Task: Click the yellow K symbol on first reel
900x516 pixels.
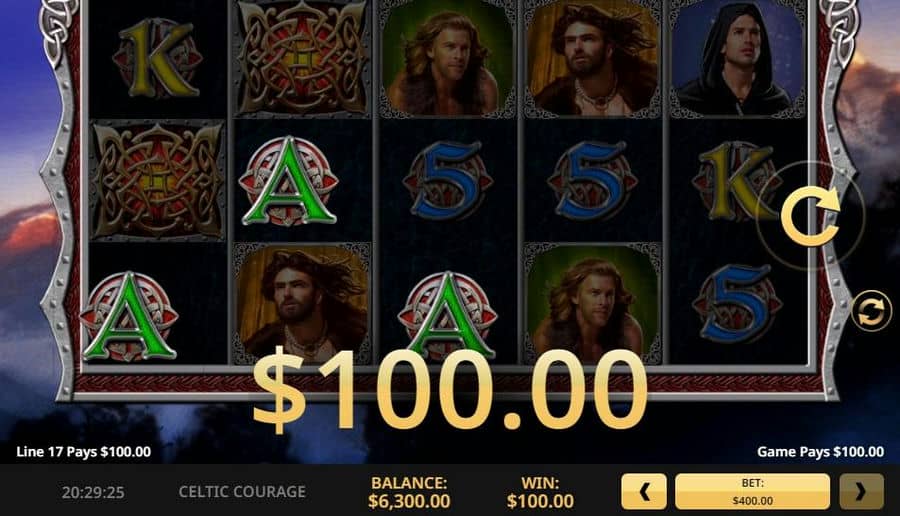Action: pyautogui.click(x=157, y=59)
